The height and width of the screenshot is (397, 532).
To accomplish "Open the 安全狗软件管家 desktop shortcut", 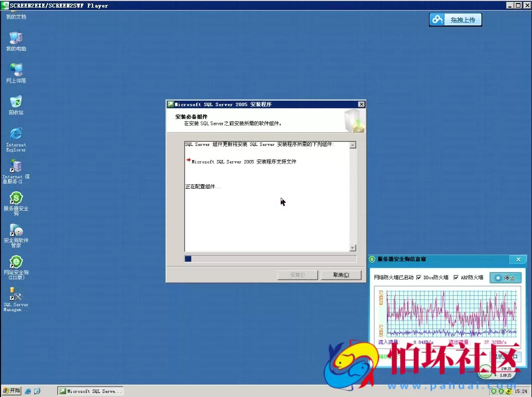I will point(16,231).
